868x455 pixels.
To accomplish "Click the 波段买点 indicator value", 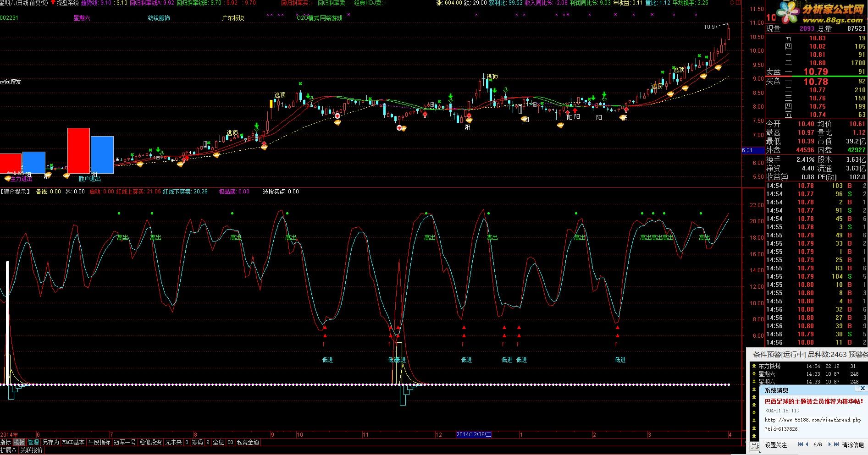I will click(x=281, y=192).
